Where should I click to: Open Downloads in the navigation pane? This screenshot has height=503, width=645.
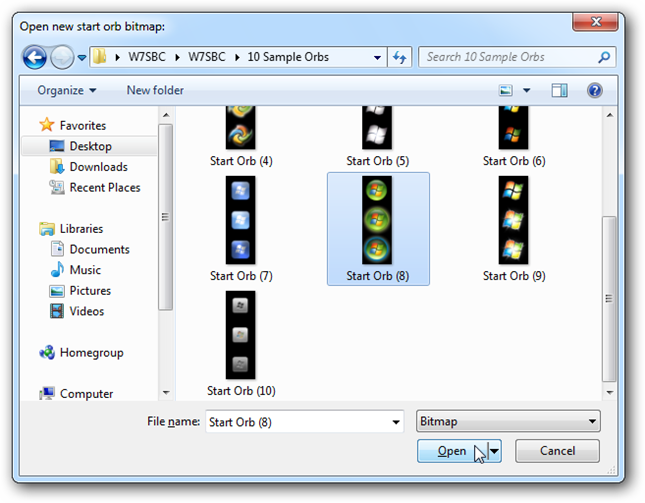pos(99,167)
